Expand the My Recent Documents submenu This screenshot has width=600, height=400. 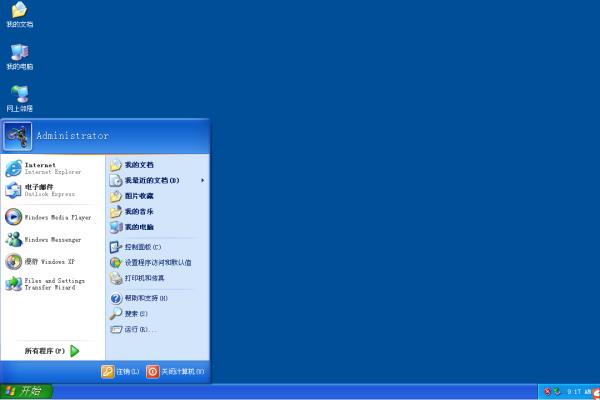click(x=157, y=180)
